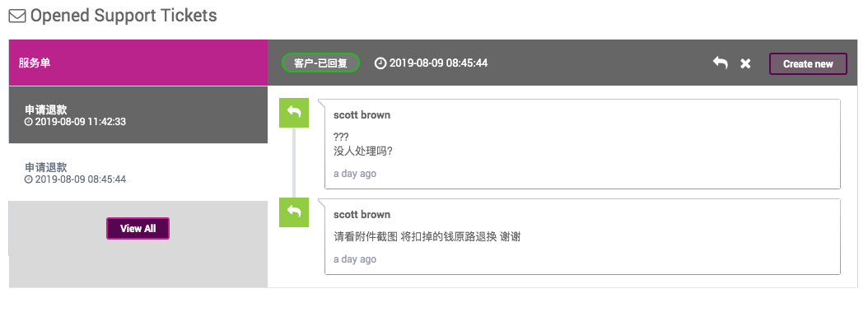The image size is (868, 312).
Task: Click 'a day ago' timestamp under first message
Action: tap(355, 174)
